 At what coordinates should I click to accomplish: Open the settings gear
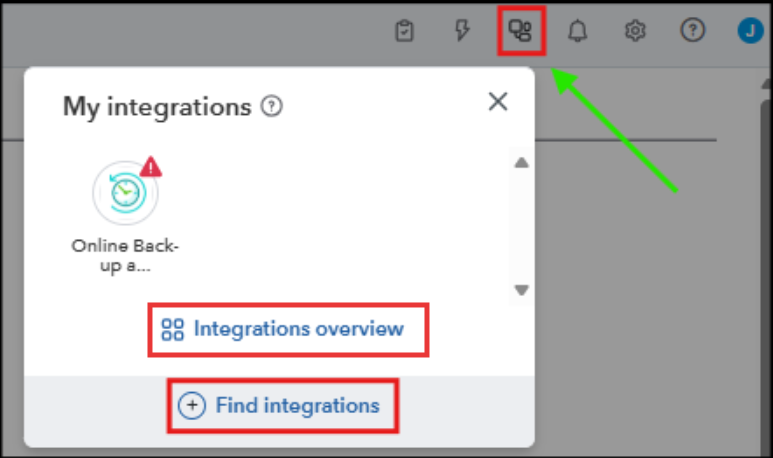pos(635,31)
